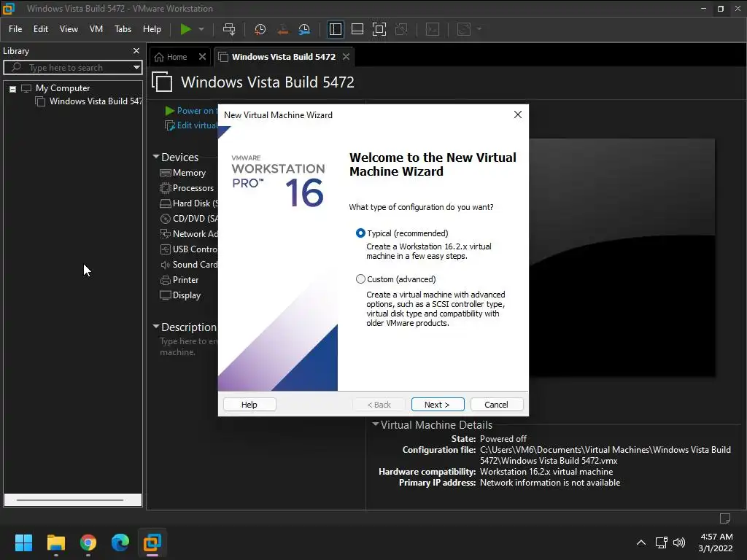
Task: Open the taskbar clock and date
Action: pyautogui.click(x=716, y=542)
